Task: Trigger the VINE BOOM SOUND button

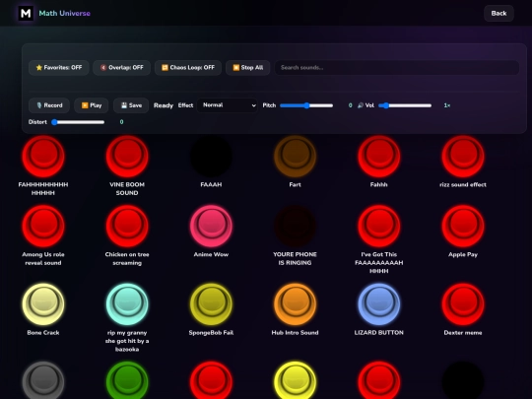Action: (x=127, y=157)
